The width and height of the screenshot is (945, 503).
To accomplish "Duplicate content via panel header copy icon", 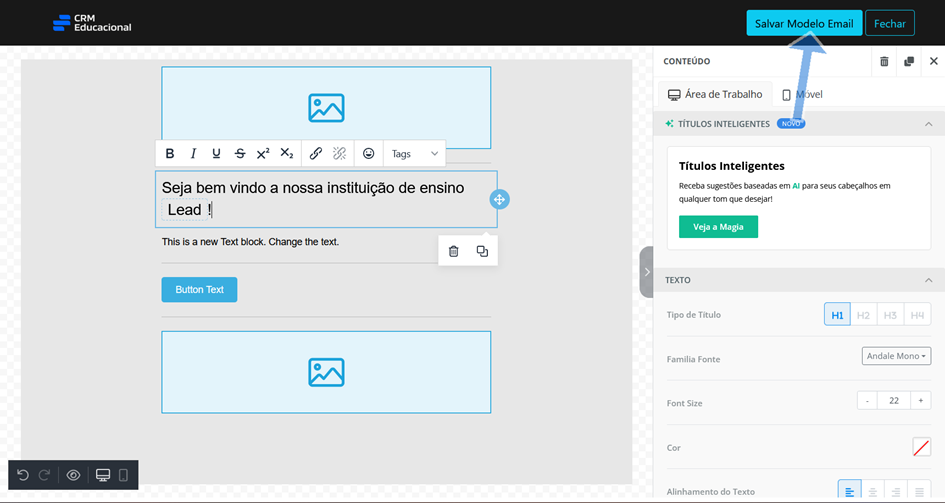I will click(909, 61).
